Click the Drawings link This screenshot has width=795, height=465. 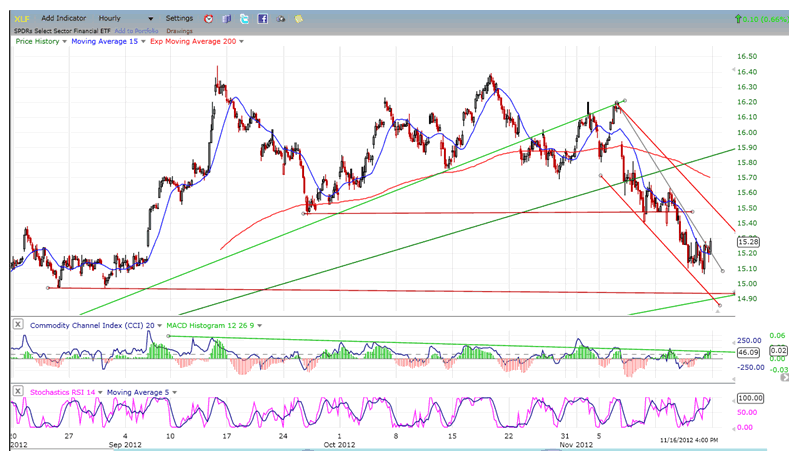click(179, 30)
